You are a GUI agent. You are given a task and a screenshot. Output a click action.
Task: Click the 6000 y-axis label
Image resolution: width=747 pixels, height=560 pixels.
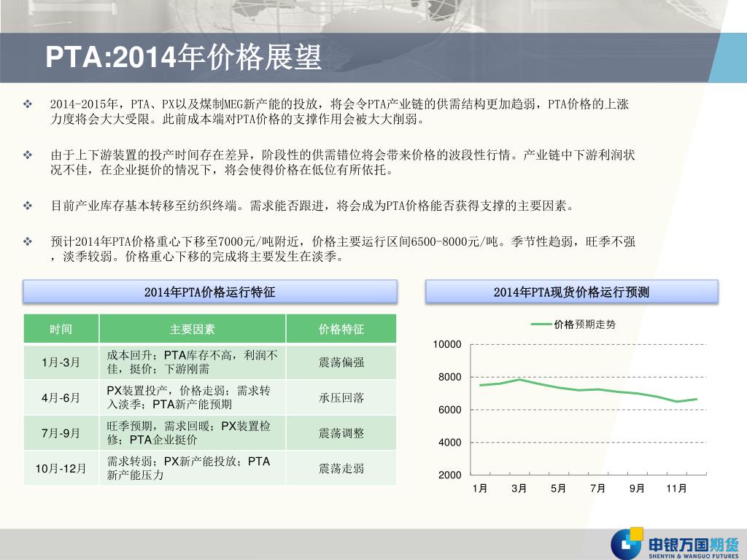[449, 410]
